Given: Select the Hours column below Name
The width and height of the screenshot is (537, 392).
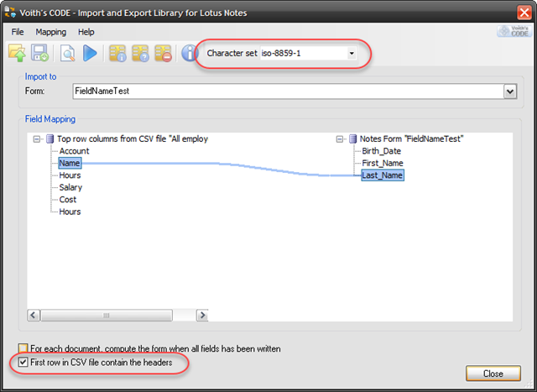Looking at the screenshot, I should click(70, 175).
